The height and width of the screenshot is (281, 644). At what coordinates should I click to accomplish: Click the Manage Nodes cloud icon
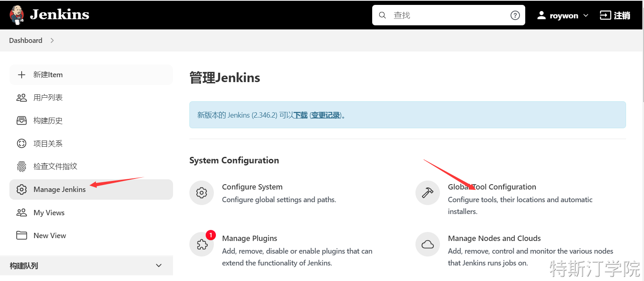pos(428,244)
